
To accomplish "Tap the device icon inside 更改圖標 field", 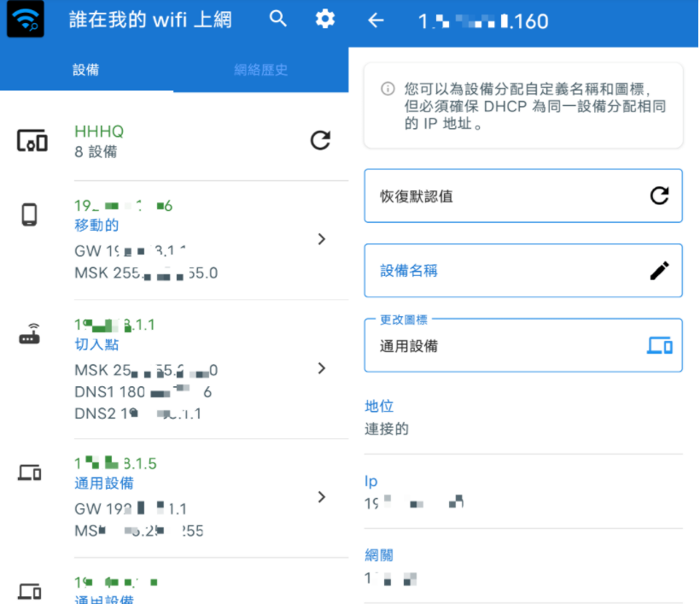I will [x=659, y=346].
